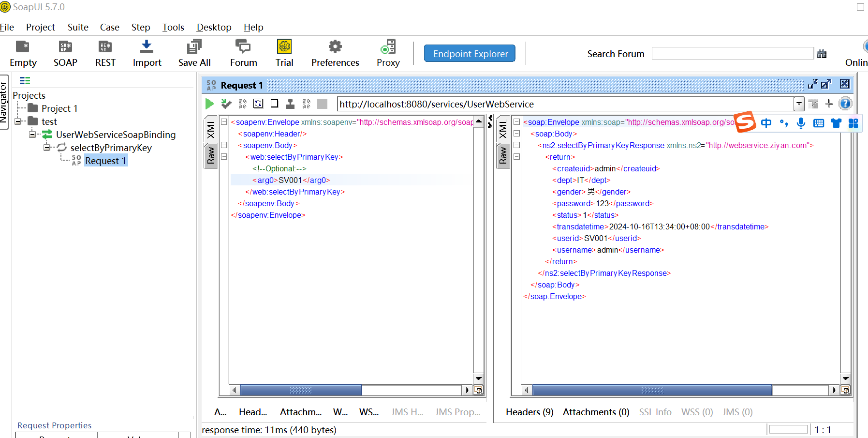Viewport: 868px width, 438px height.
Task: Click the Import project icon
Action: click(147, 53)
